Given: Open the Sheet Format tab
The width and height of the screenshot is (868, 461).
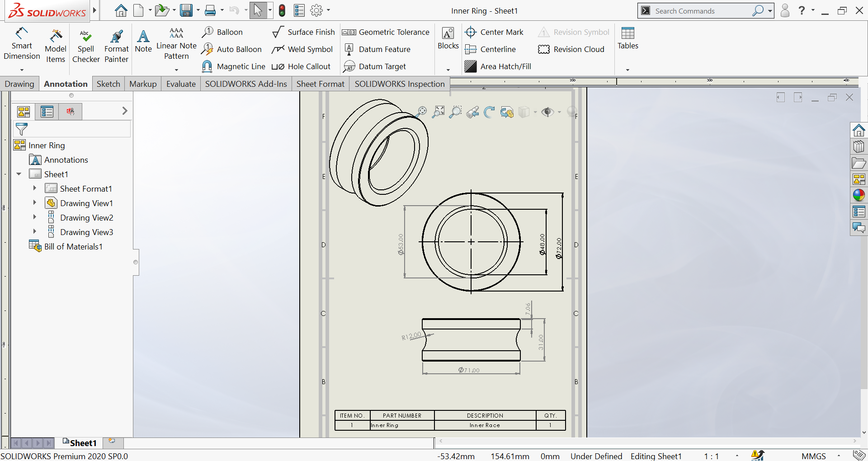Looking at the screenshot, I should pyautogui.click(x=320, y=84).
